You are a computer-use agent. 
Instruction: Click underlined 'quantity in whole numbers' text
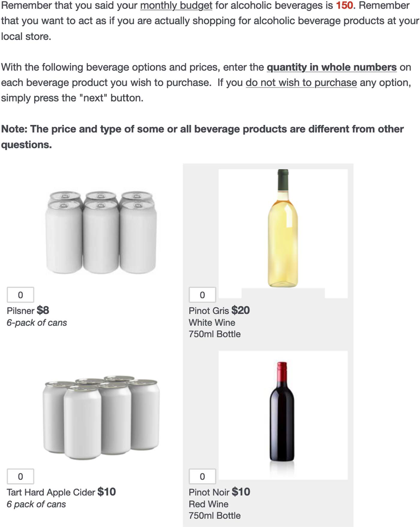pyautogui.click(x=332, y=67)
